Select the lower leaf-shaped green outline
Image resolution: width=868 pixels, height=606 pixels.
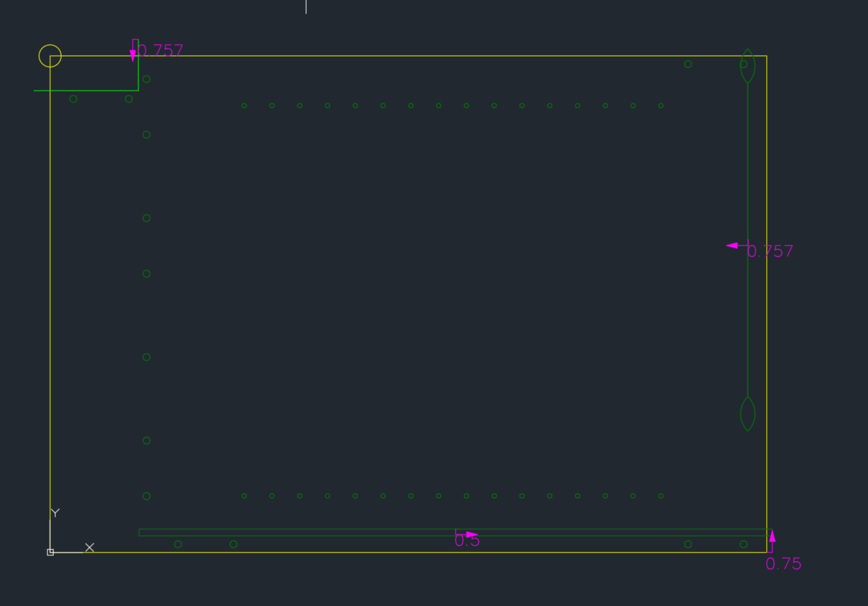(x=748, y=414)
